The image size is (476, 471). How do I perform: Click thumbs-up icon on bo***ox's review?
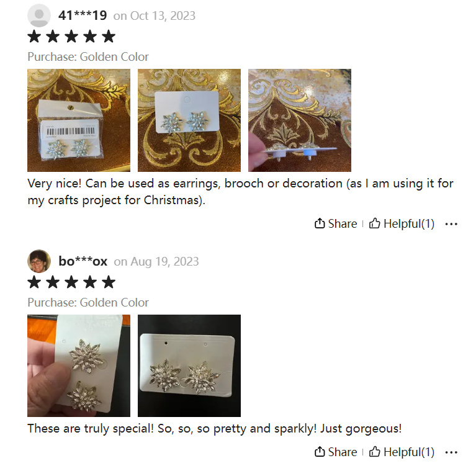pyautogui.click(x=374, y=452)
